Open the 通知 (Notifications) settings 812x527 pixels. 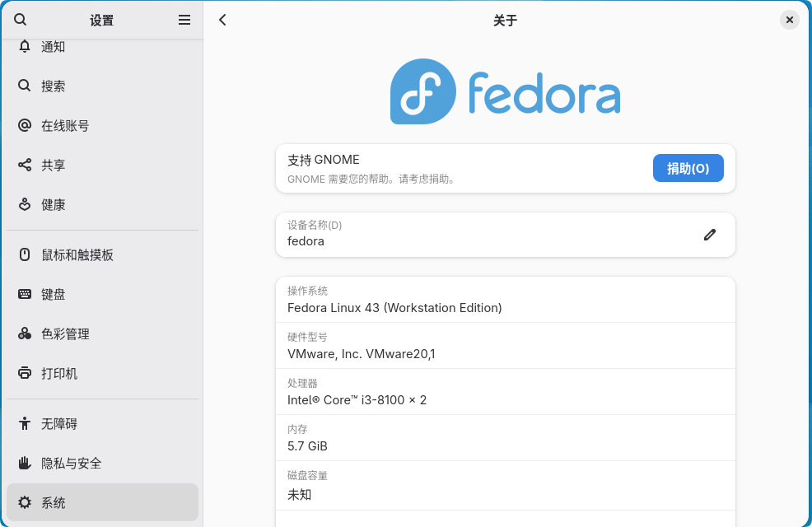coord(53,47)
